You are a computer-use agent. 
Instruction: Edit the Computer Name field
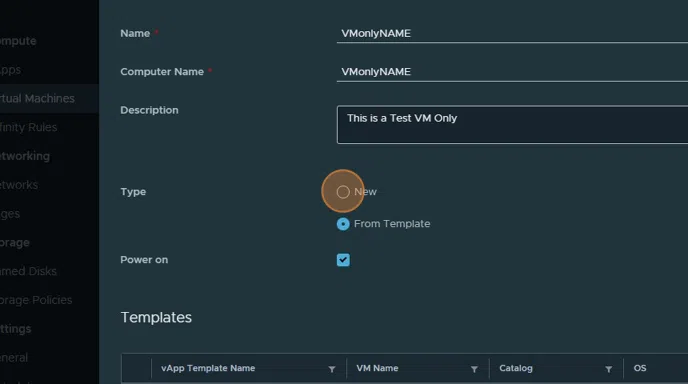[x=512, y=72]
